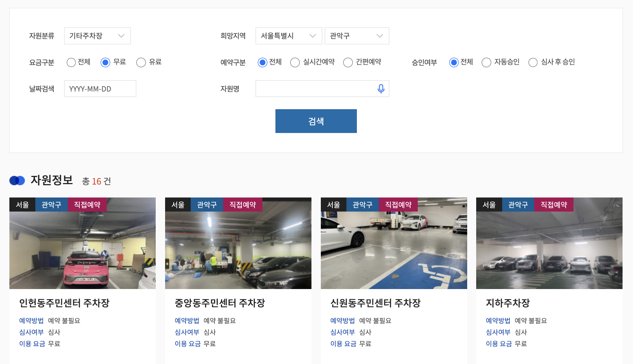Click the 지하주차장 title

tap(508, 303)
